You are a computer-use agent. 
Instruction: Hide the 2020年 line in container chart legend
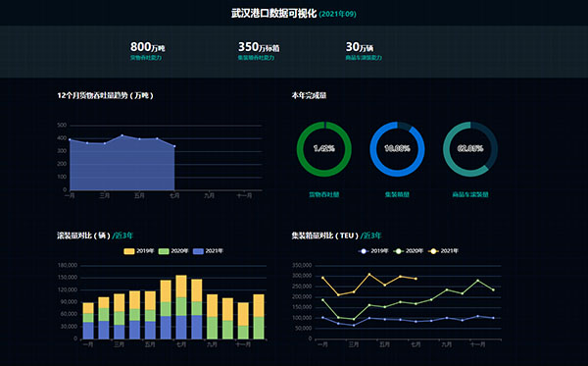(x=408, y=251)
